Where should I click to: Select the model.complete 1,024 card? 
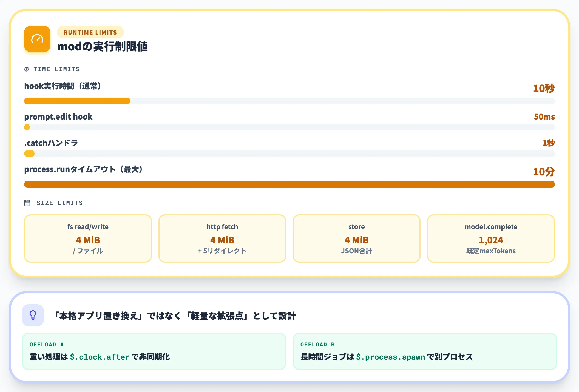[491, 238]
